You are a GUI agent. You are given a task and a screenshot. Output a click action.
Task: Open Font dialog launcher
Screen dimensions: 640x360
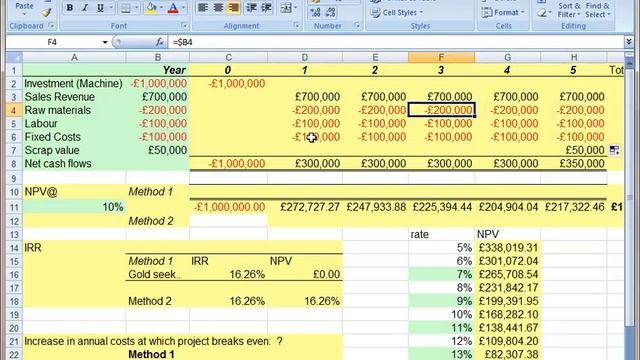click(184, 26)
